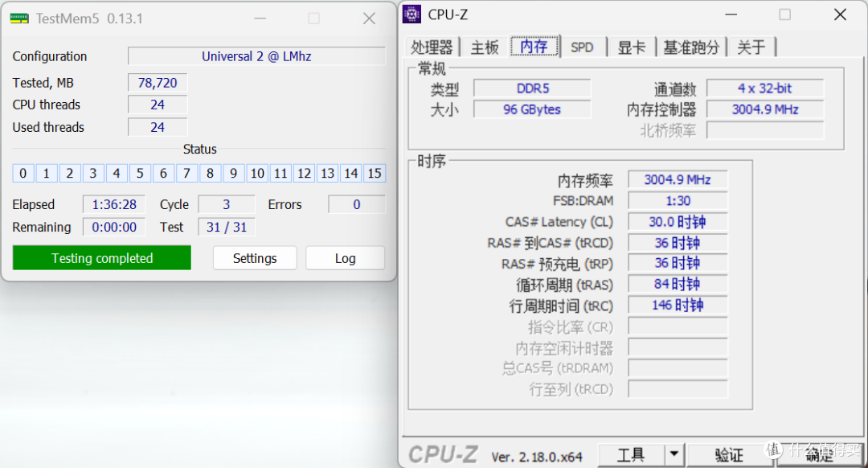Click the Elapsed time 1:36:28

tap(114, 204)
